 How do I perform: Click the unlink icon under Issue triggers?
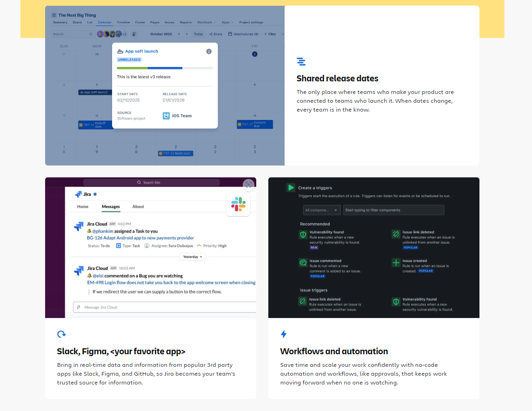click(302, 301)
